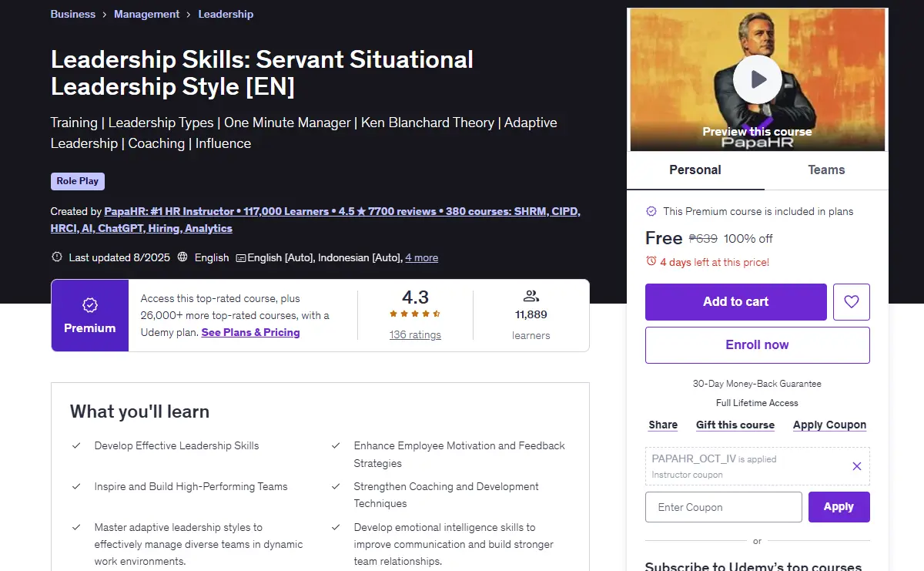Click the '30-Day Money-Back Guarantee' text
Image resolution: width=924 pixels, height=571 pixels.
[757, 383]
